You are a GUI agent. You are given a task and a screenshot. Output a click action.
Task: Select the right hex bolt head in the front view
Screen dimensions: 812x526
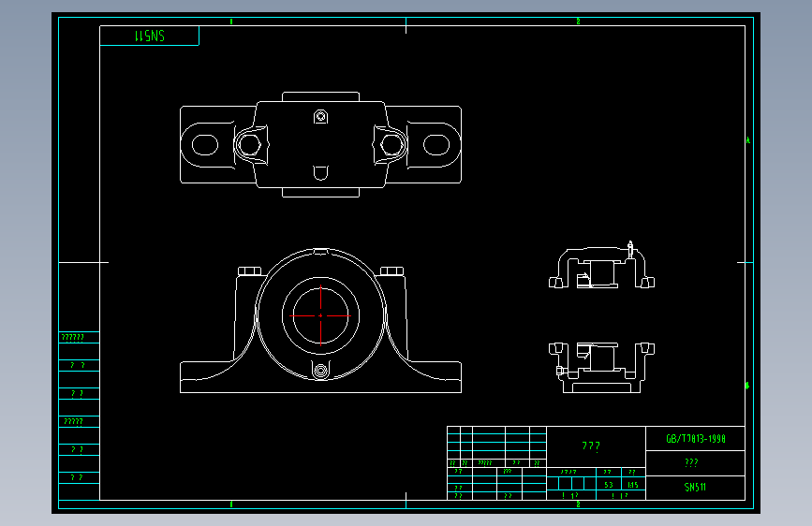point(392,271)
